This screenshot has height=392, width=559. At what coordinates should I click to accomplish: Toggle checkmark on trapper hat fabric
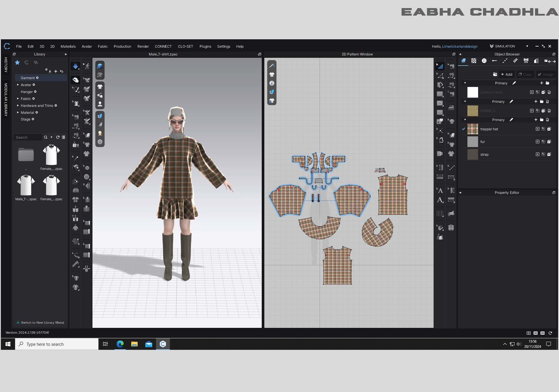(x=464, y=129)
